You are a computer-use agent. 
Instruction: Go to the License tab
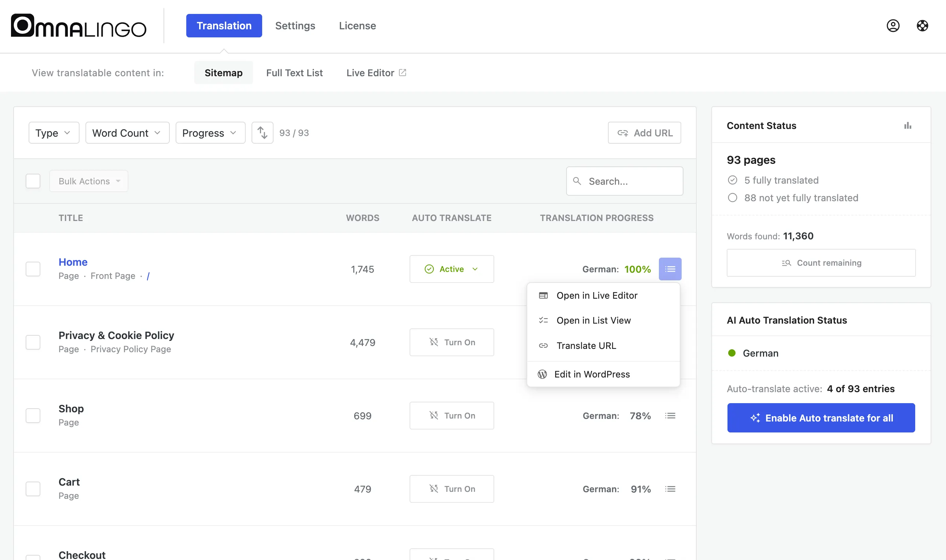point(357,26)
